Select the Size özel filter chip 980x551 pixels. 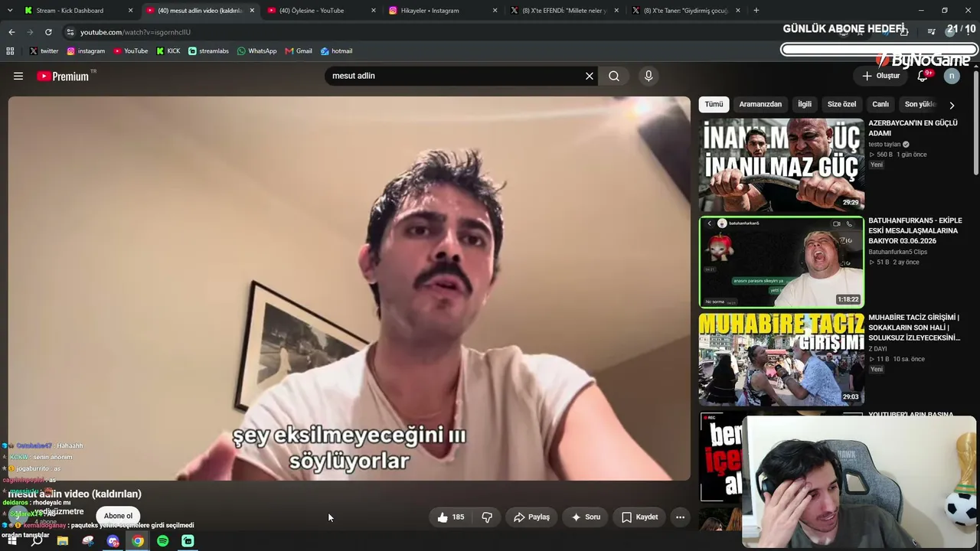841,104
